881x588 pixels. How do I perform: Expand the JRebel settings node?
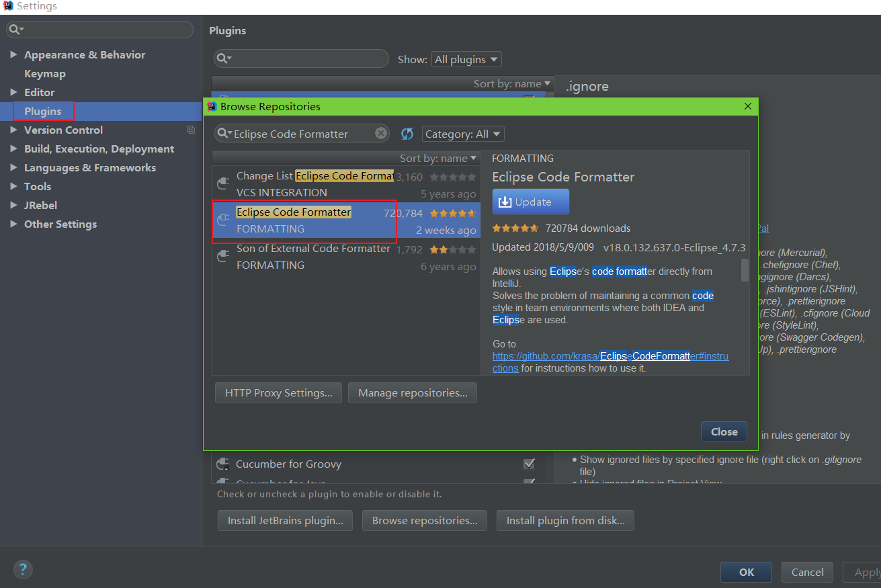coord(13,205)
